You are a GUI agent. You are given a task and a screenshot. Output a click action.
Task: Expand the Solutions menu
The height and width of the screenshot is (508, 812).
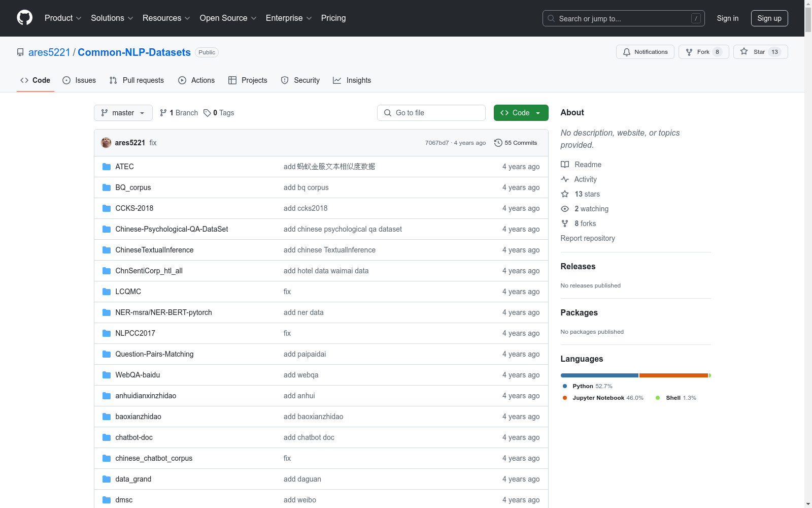click(112, 18)
